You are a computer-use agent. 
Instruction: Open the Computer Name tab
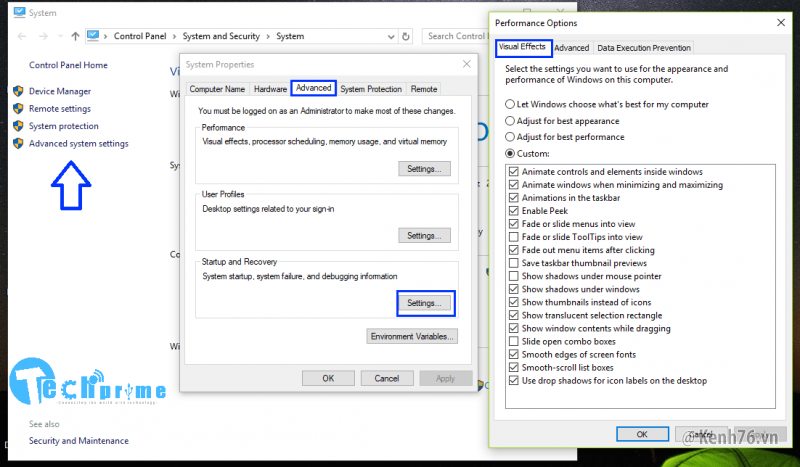[217, 89]
